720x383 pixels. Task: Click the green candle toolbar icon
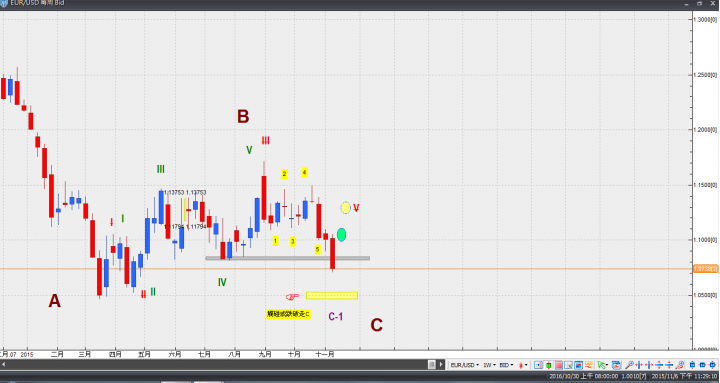point(548,365)
